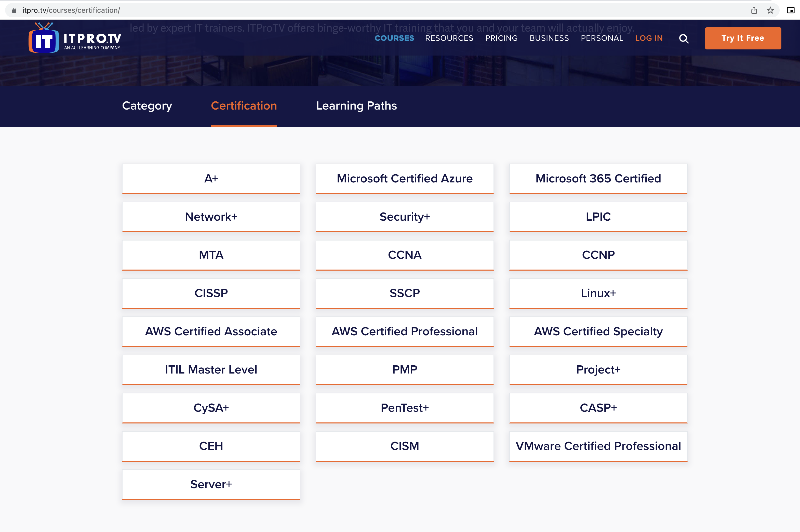
Task: Select the PERSONAL navigation option
Action: [601, 38]
